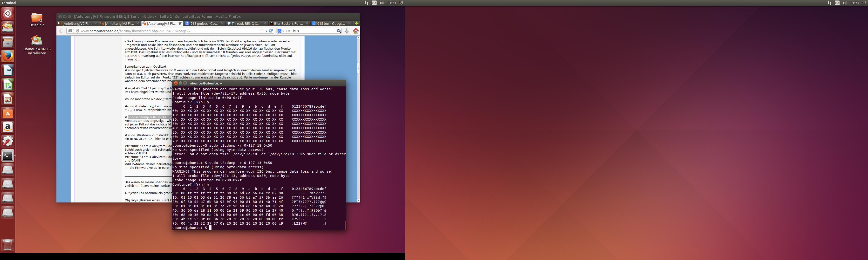
Task: Go back with the browser back arrow
Action: click(61, 31)
